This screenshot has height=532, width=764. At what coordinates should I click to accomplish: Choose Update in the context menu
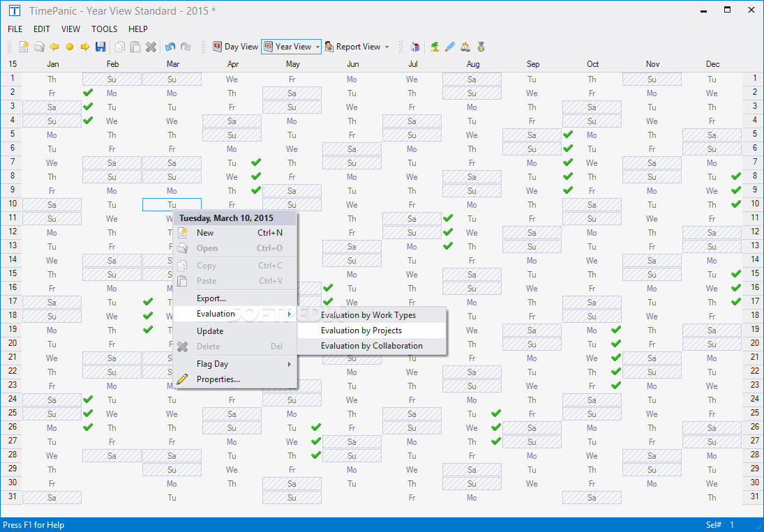point(235,331)
